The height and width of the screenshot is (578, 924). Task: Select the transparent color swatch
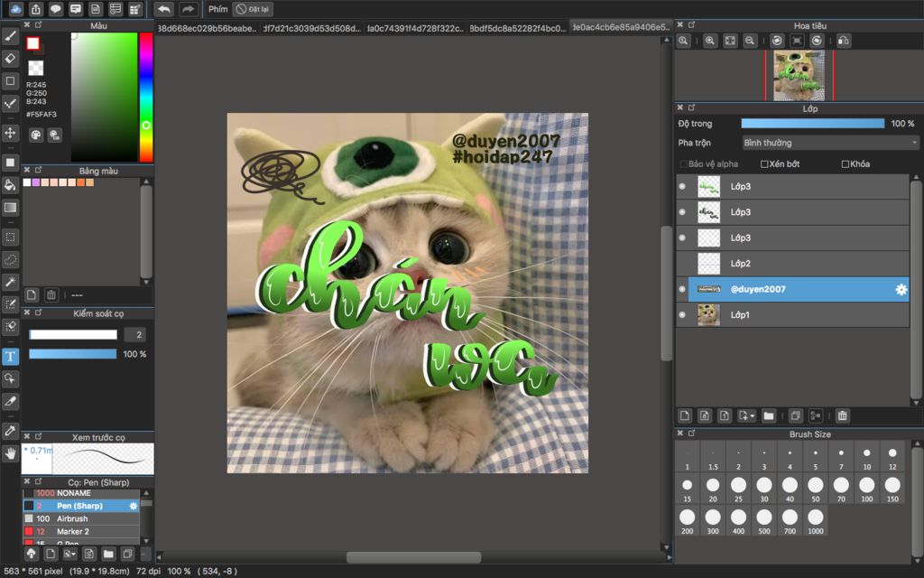coord(36,67)
